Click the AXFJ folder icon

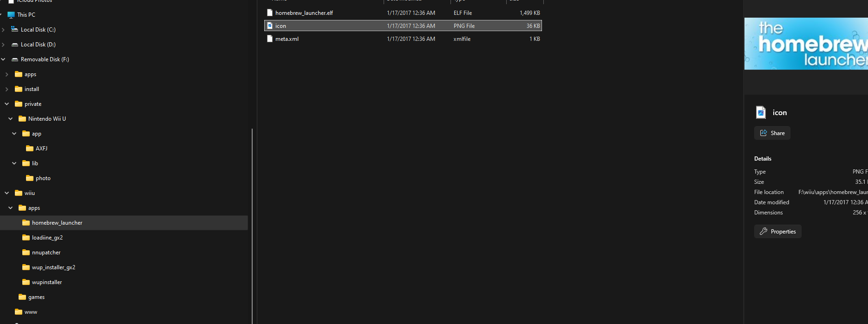click(30, 148)
